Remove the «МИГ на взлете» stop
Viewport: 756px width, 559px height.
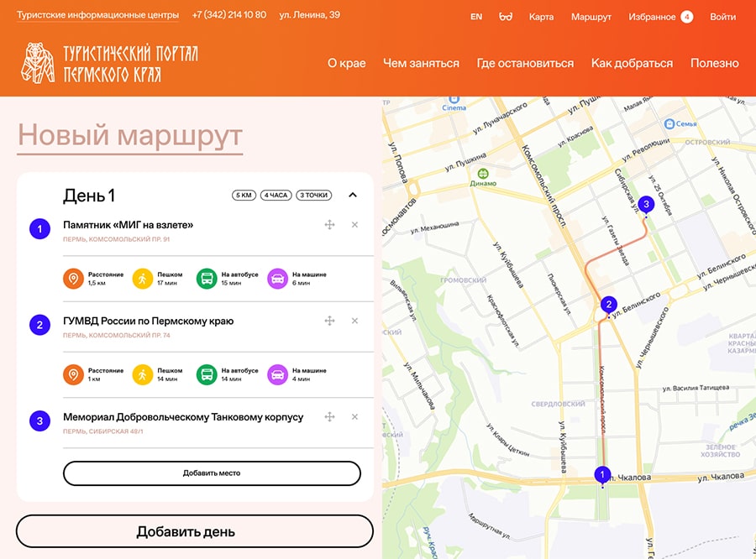(x=354, y=225)
